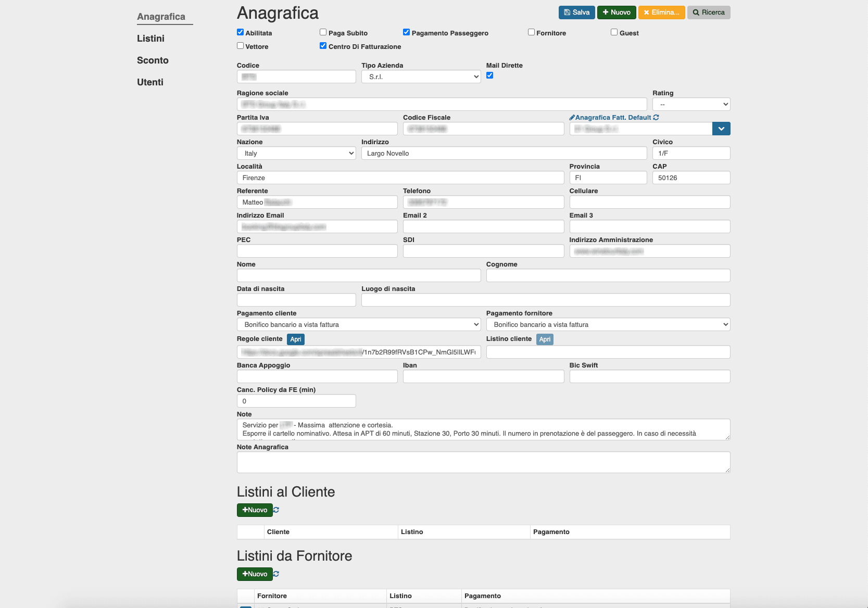Toggle the Mail Dirette checkbox

click(490, 75)
